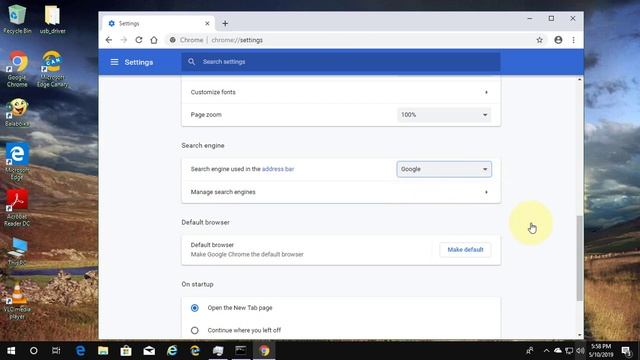Screen dimensions: 640x360
Task: Open the Recycle Bin desktop icon
Action: click(17, 19)
